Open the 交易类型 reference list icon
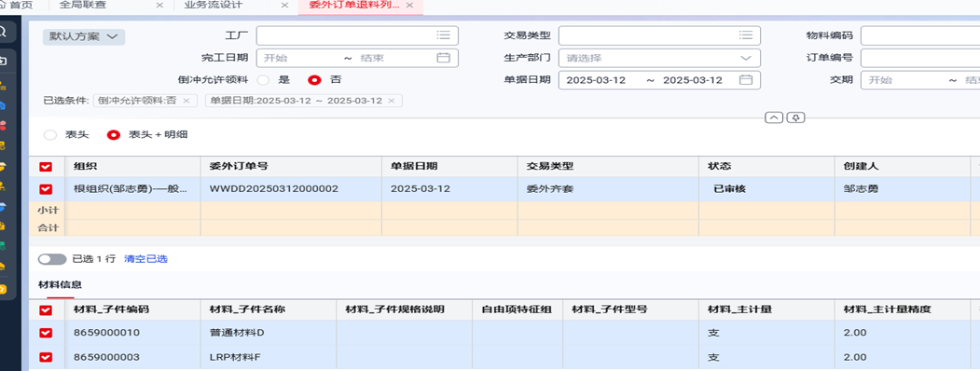Screen dimensions: 980x371 pos(745,35)
